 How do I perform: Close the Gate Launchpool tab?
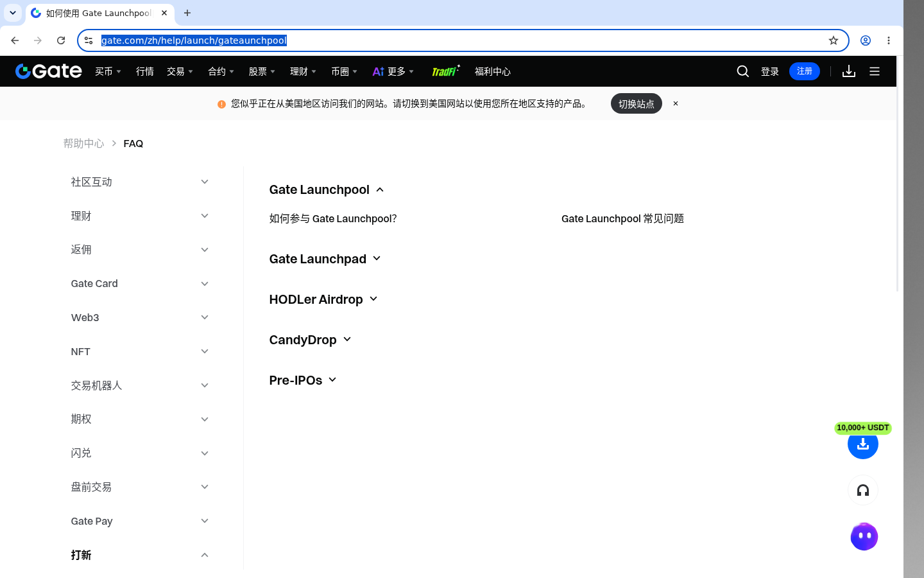164,13
